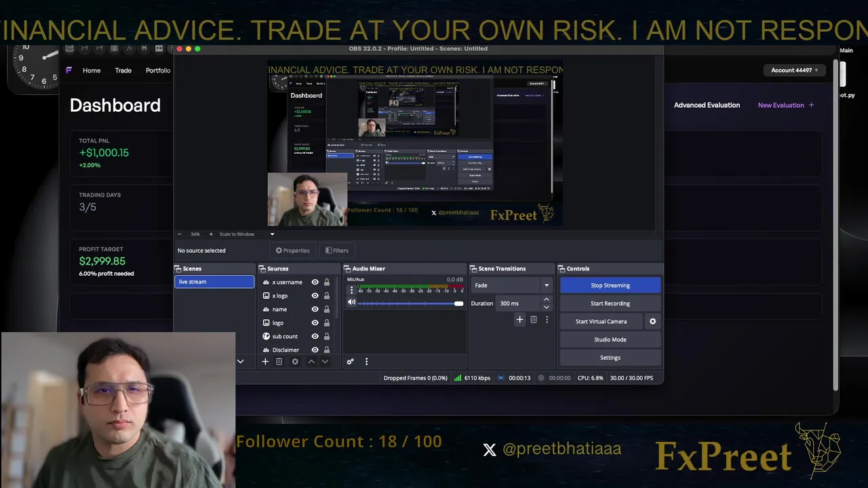
Task: Open the Scale to Window dropdown
Action: (247, 235)
